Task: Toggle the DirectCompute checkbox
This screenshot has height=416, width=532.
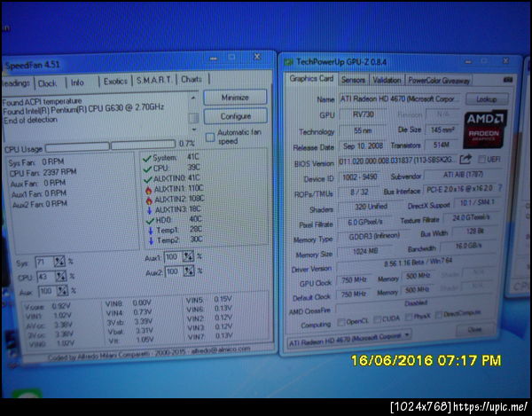Action: coord(439,315)
